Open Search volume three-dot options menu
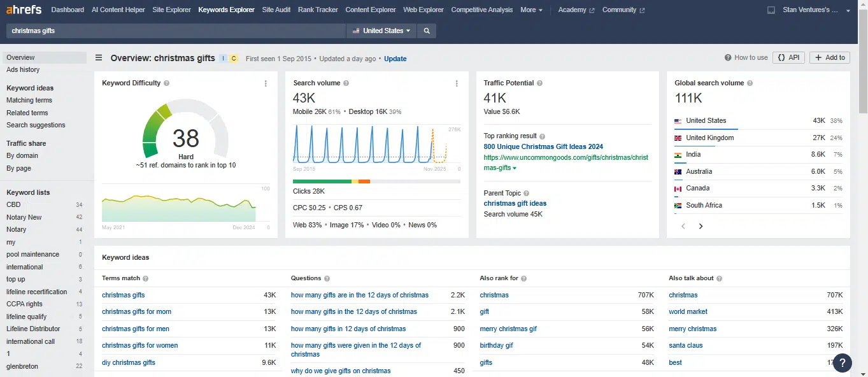The width and height of the screenshot is (868, 377). point(457,83)
